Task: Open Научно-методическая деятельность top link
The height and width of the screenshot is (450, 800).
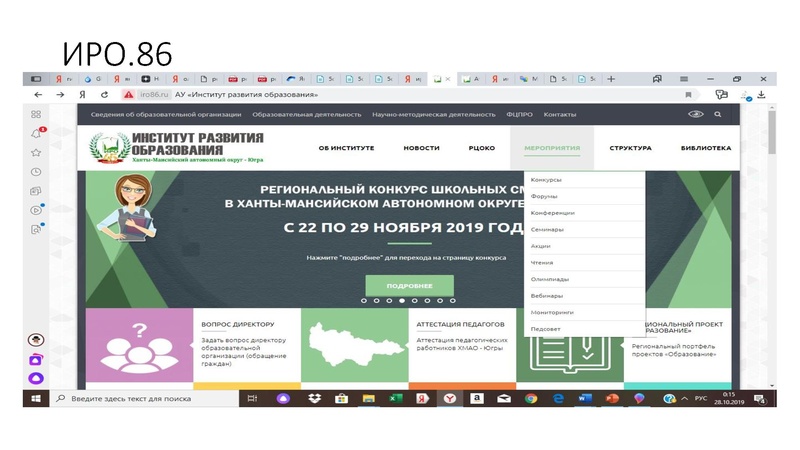Action: click(434, 114)
